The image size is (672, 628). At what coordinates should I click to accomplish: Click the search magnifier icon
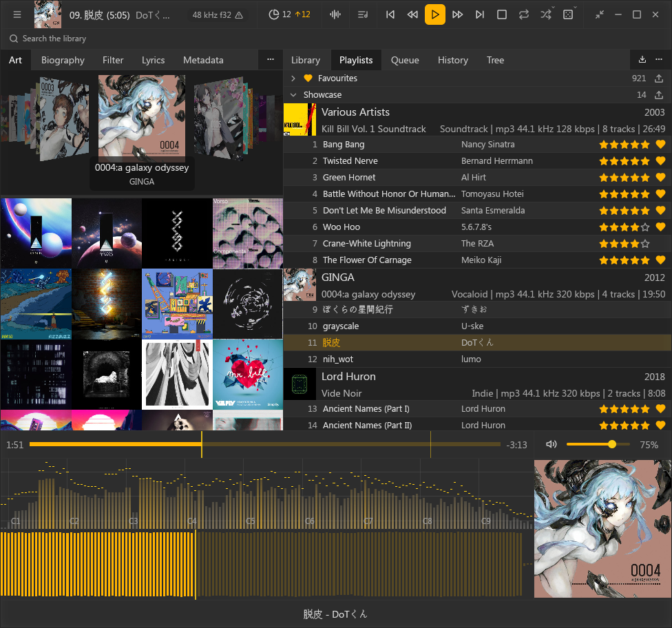14,39
